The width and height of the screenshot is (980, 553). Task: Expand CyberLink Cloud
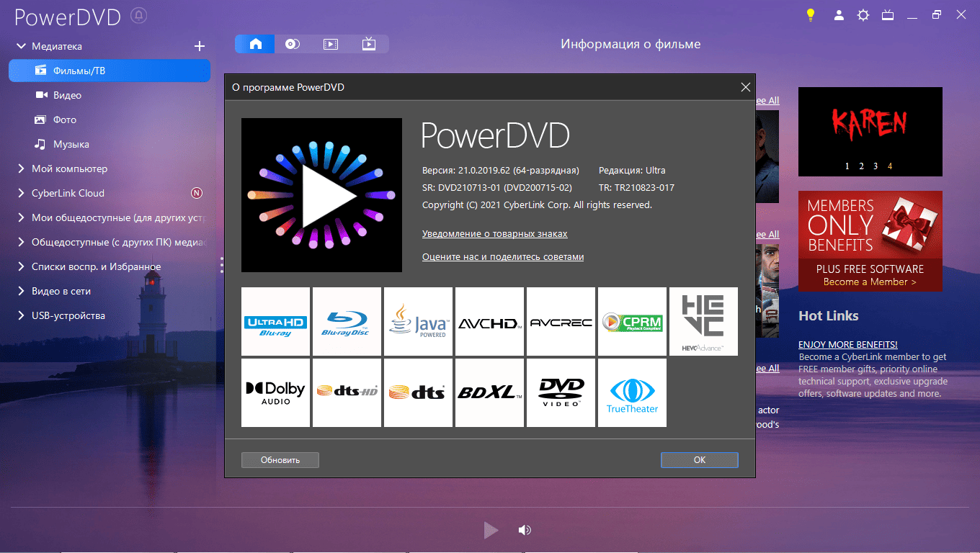coord(21,193)
